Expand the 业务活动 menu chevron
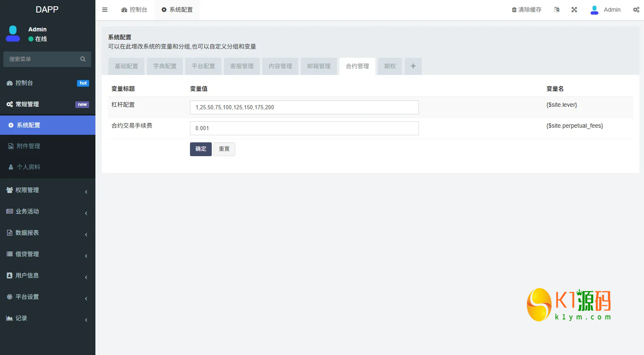This screenshot has height=355, width=644. [x=86, y=213]
